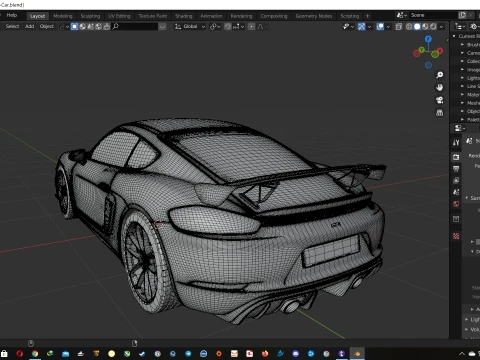Screen dimensions: 480x360
Task: Click the Z axis on navigation gizmo
Action: pyautogui.click(x=428, y=39)
